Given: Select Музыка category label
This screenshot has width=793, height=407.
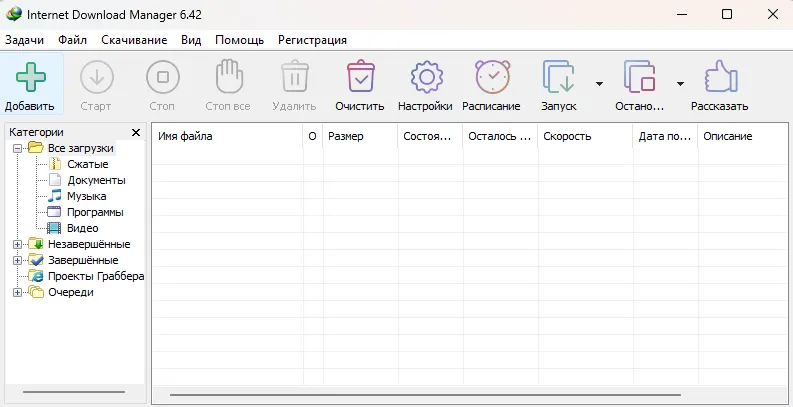Looking at the screenshot, I should tap(86, 196).
